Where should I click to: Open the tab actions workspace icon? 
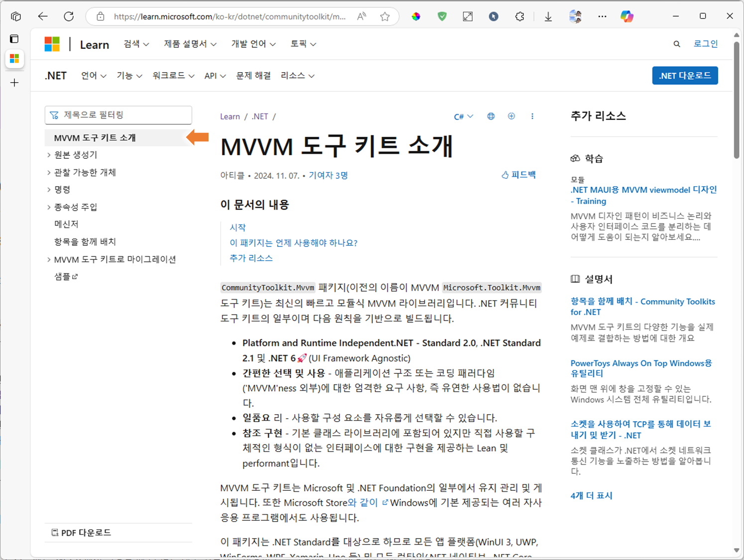[16, 16]
